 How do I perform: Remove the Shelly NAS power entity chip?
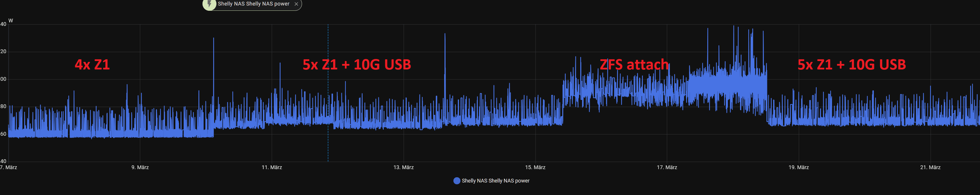tap(296, 4)
